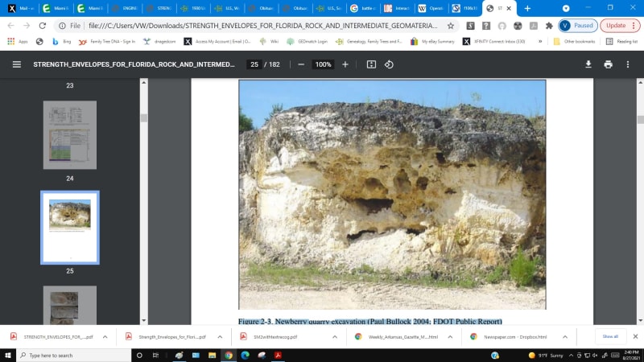644x362 pixels.
Task: Open Family Tree DNA bookmark
Action: (x=107, y=42)
